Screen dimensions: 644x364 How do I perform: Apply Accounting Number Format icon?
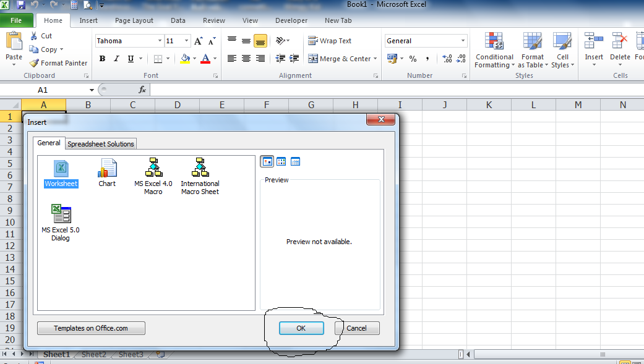pos(392,59)
